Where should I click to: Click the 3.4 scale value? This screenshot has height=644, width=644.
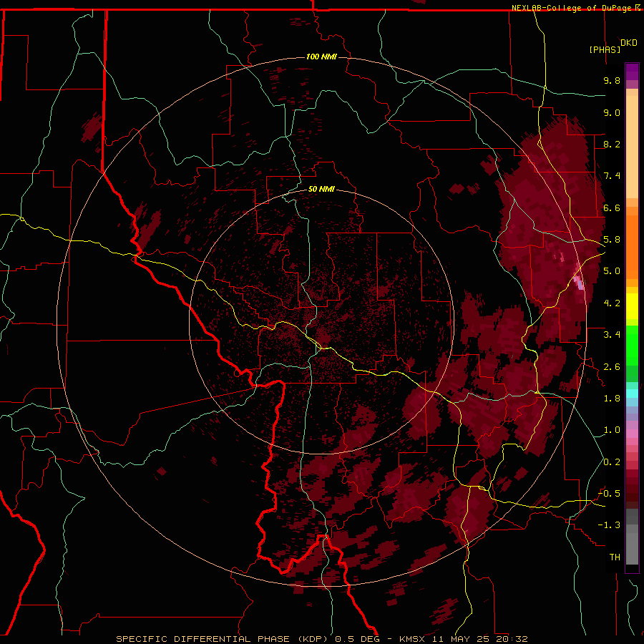click(x=612, y=335)
